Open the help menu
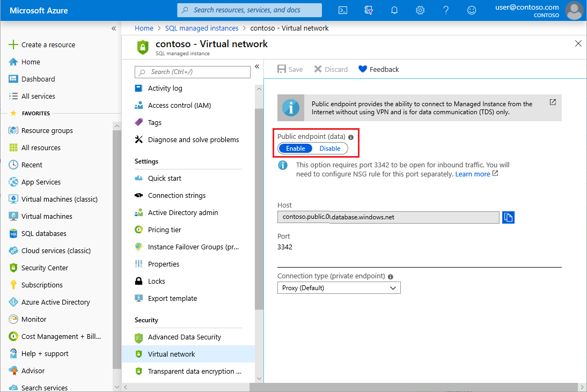The width and height of the screenshot is (587, 392). click(x=446, y=10)
